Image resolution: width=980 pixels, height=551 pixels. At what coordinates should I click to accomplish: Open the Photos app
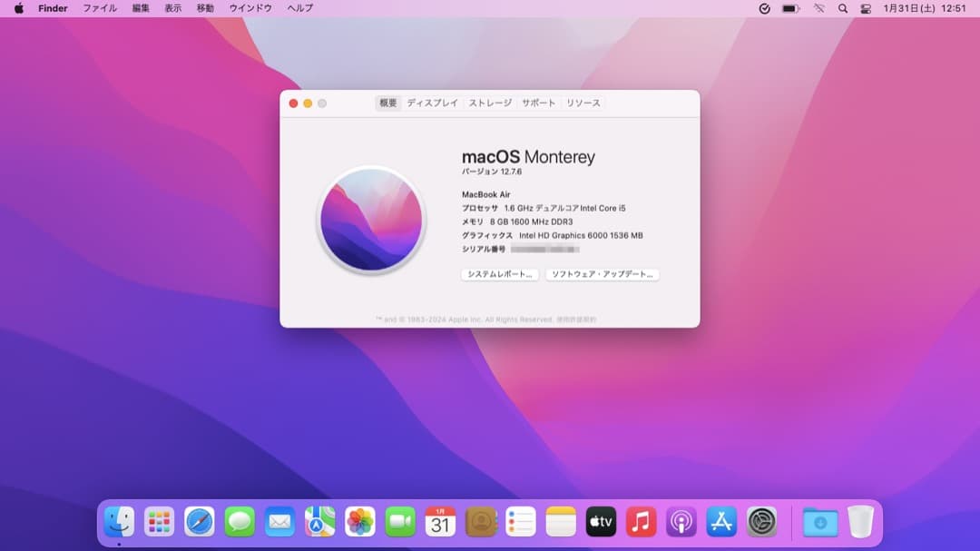359,522
